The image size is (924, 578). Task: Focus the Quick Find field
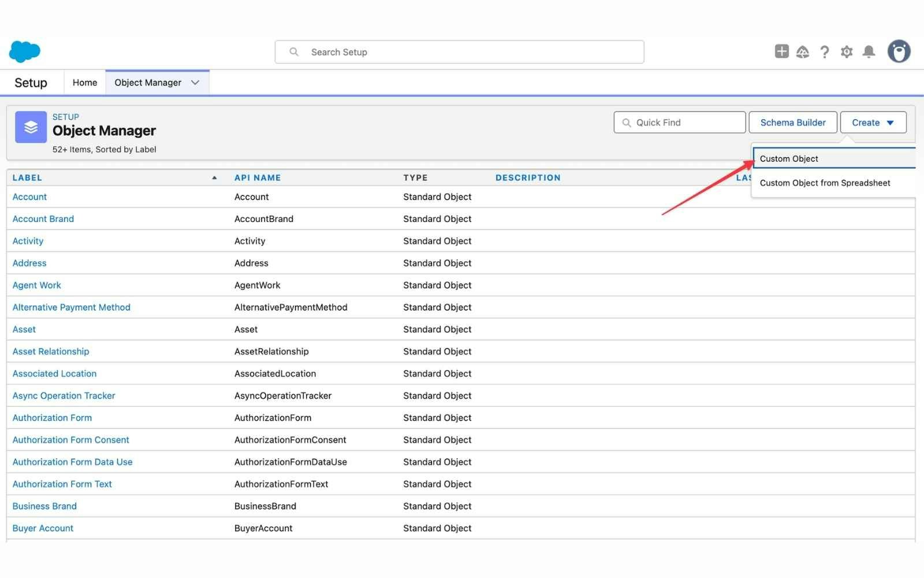680,123
